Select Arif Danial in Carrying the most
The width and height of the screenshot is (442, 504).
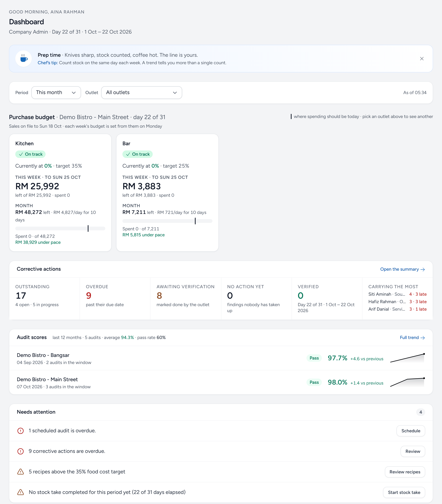397,309
